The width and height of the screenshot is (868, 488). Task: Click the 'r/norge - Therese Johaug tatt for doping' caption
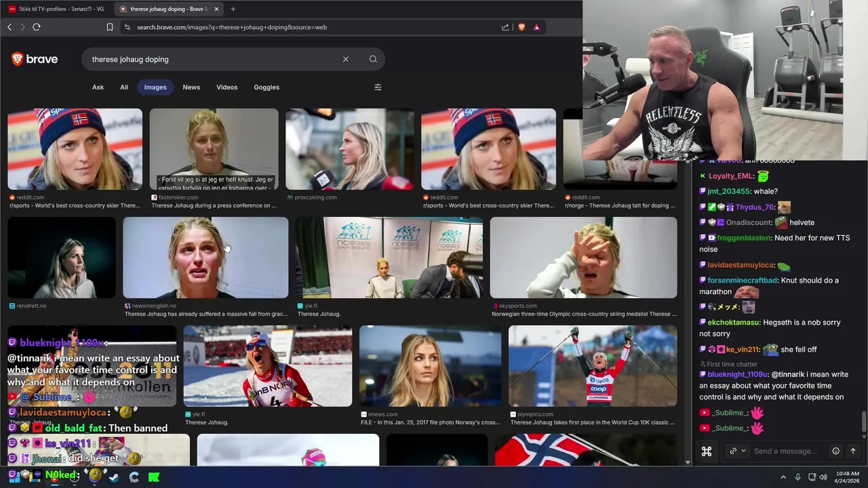(620, 205)
